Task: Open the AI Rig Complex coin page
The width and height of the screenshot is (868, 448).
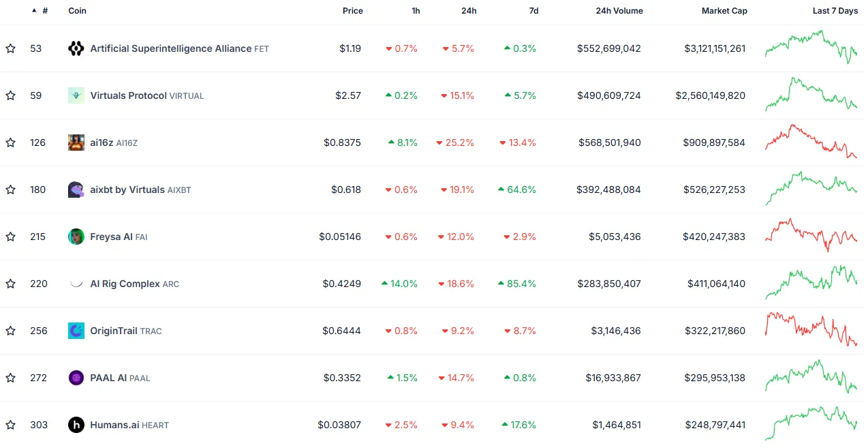Action: [135, 284]
